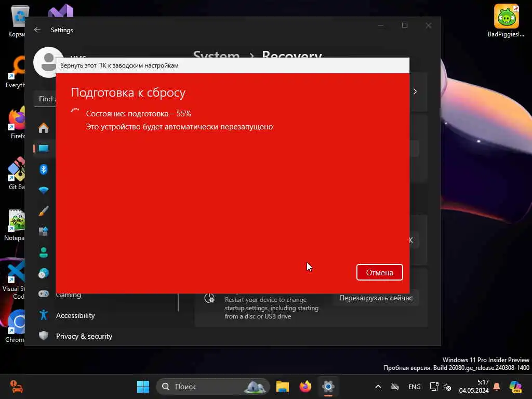Select the System icon in Settings sidebar
The image size is (532, 399).
pos(44,148)
